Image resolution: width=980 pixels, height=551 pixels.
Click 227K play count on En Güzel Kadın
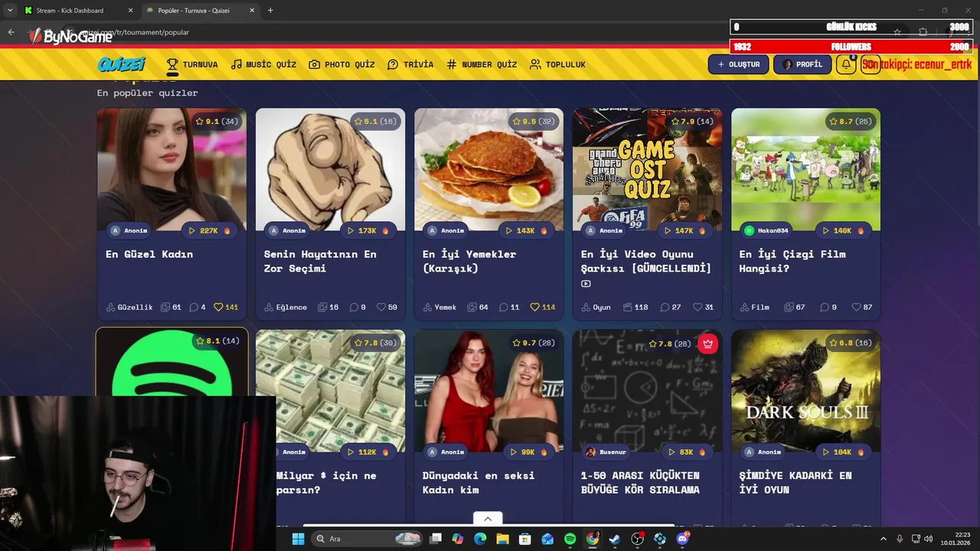[x=210, y=230]
